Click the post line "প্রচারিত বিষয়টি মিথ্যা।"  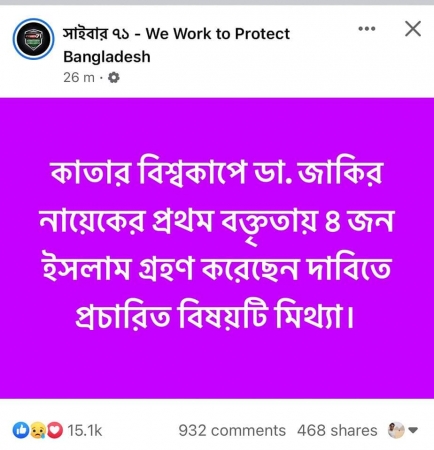click(x=214, y=316)
